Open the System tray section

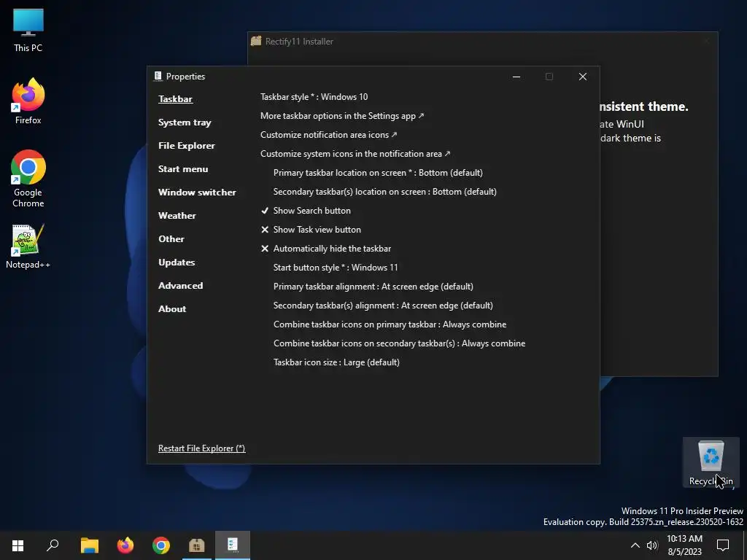pos(185,122)
